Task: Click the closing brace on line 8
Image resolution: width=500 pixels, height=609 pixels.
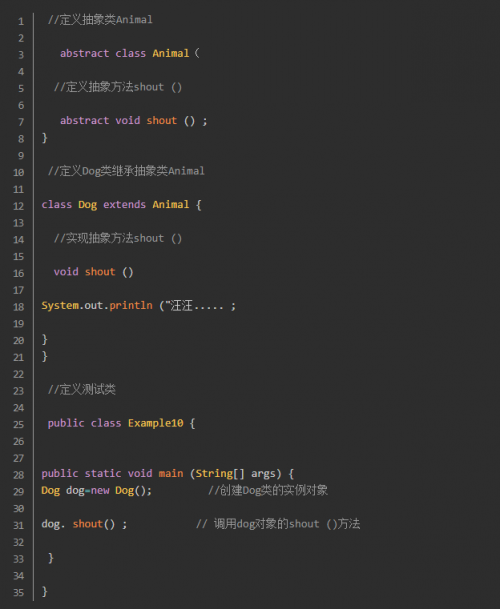Action: pos(45,137)
